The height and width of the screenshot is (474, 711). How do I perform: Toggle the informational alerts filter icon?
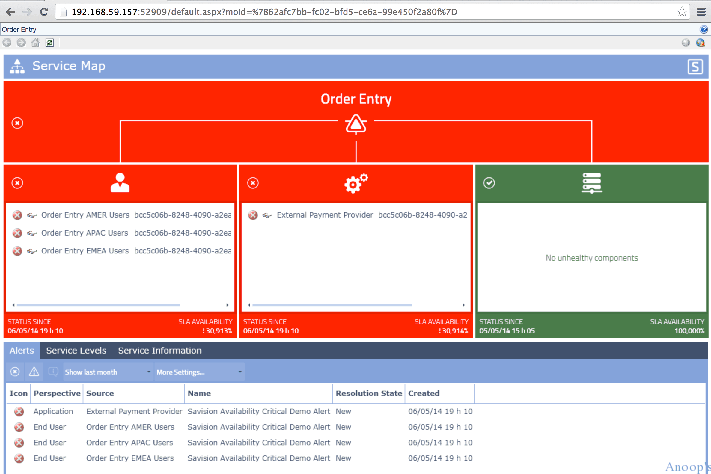click(53, 372)
